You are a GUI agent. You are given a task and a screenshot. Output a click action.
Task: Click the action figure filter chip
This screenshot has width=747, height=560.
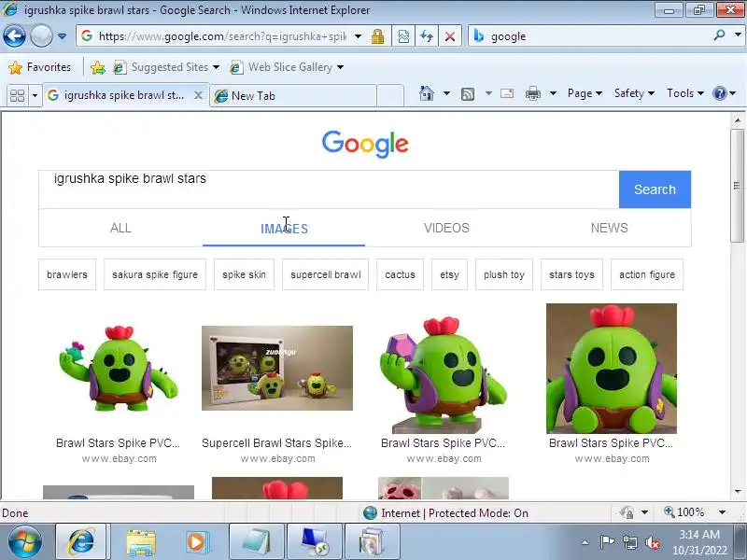(647, 274)
